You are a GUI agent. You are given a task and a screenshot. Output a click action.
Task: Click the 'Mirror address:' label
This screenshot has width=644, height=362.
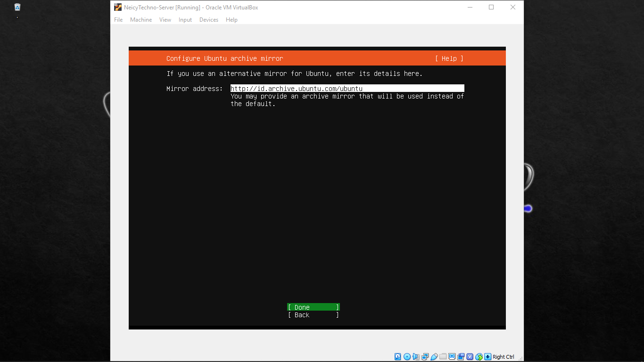click(195, 89)
